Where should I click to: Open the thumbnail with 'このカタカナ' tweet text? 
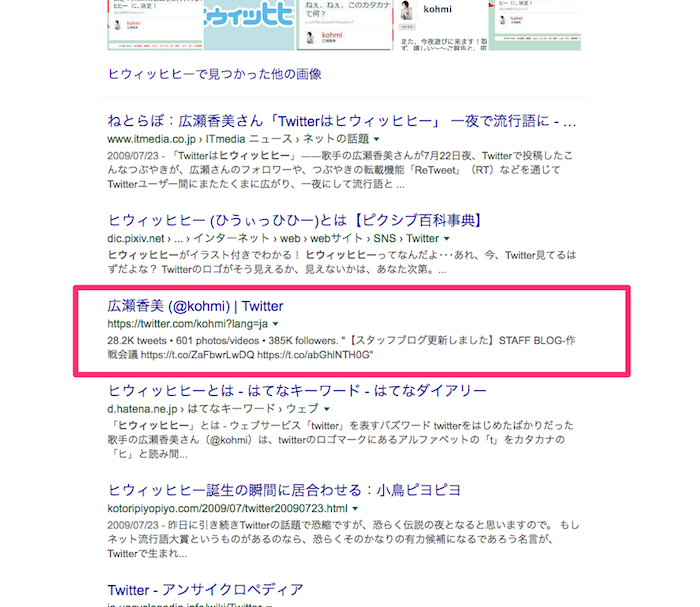[x=343, y=24]
